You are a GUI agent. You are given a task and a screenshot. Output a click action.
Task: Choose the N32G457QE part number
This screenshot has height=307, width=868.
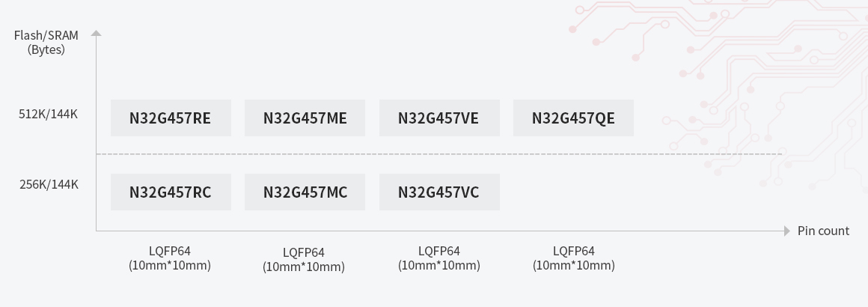[573, 118]
